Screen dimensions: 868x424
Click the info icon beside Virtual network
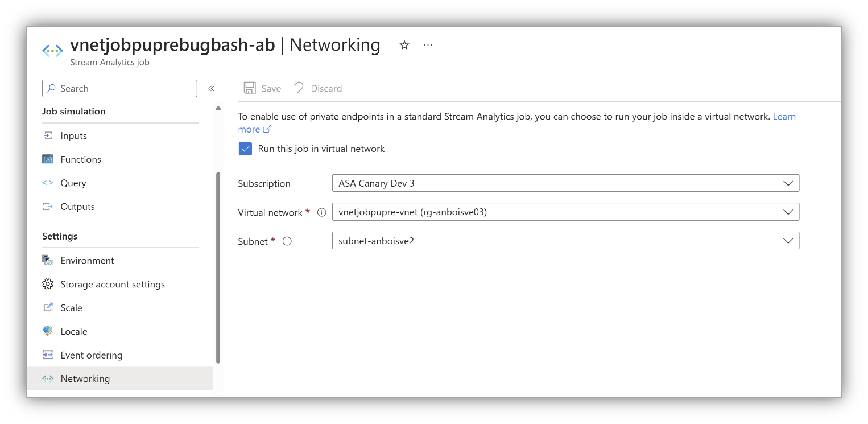coord(321,212)
